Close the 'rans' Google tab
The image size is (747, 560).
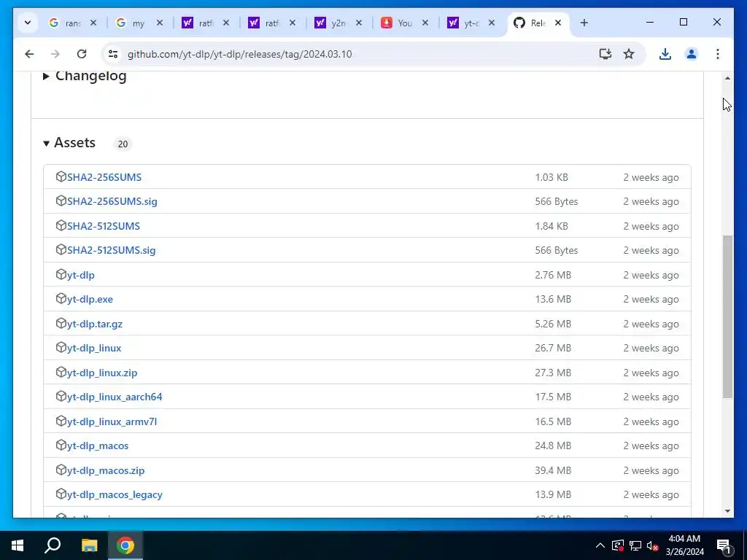click(x=93, y=23)
